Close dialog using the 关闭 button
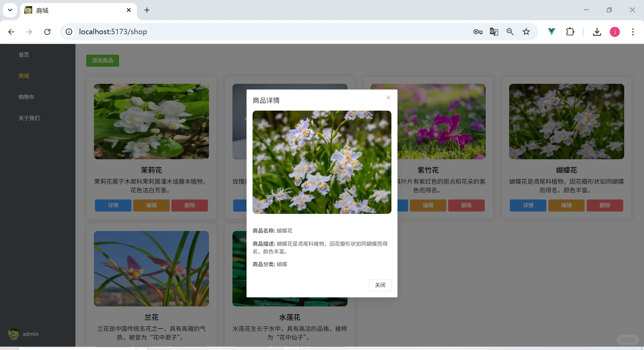Screen dimensions: 644x350 (380, 285)
